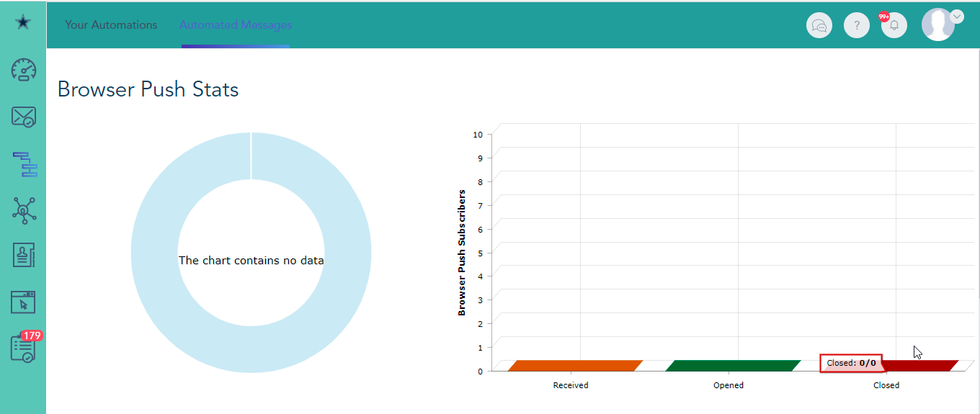Click the Closed axis label below chart
980x414 pixels.
click(886, 385)
